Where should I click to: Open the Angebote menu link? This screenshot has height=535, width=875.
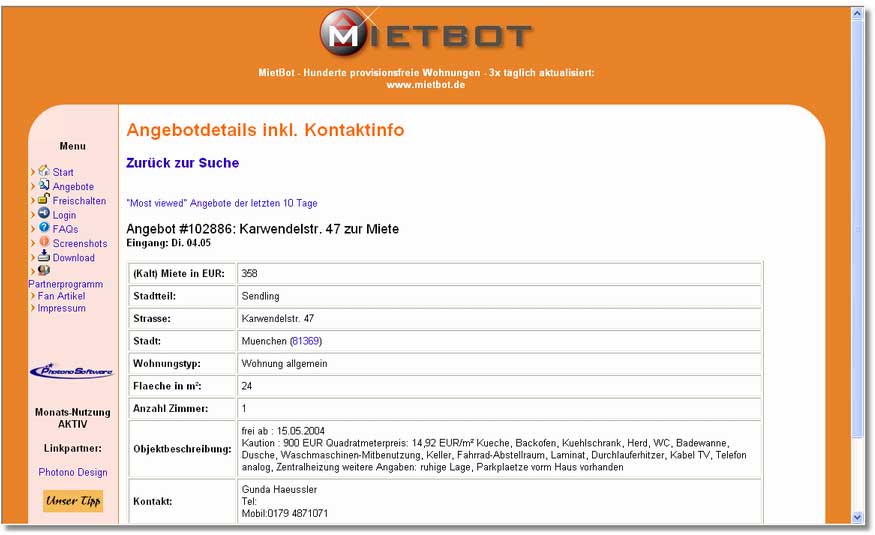point(73,187)
